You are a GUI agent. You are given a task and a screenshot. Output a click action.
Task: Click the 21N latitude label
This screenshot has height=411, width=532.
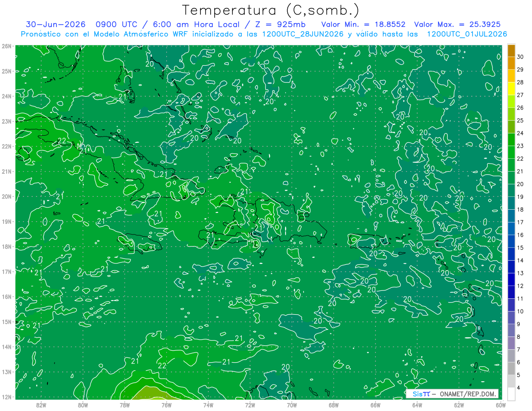point(6,172)
